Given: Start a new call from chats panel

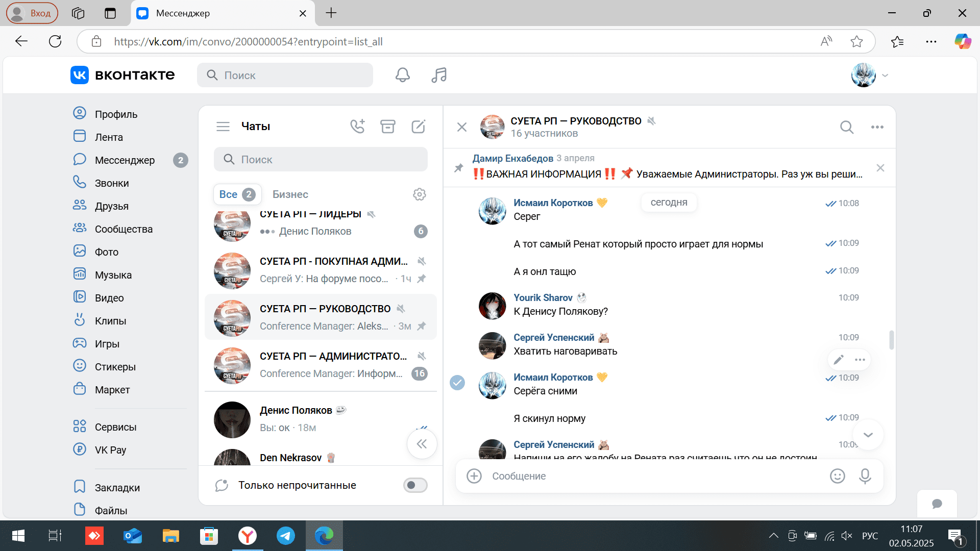Looking at the screenshot, I should tap(357, 126).
